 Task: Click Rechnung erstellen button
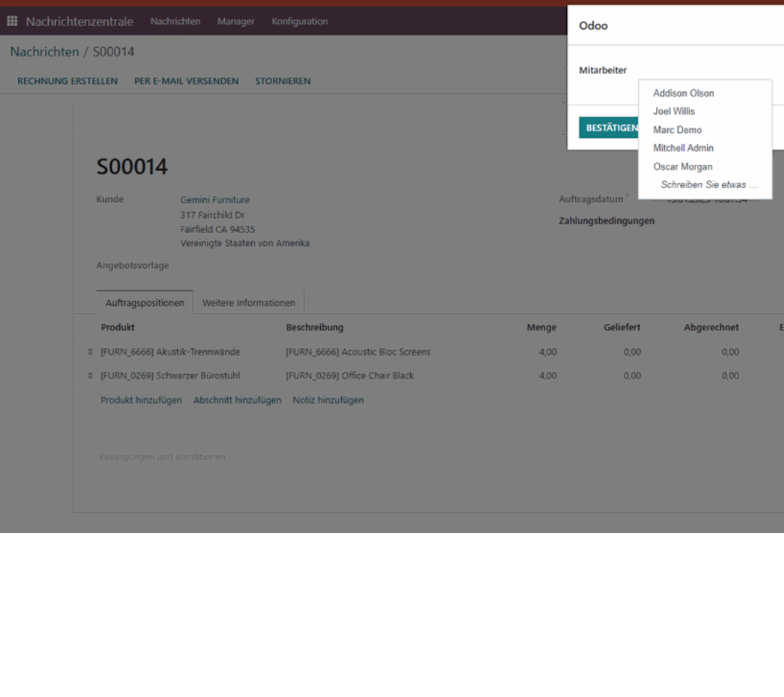tap(68, 81)
